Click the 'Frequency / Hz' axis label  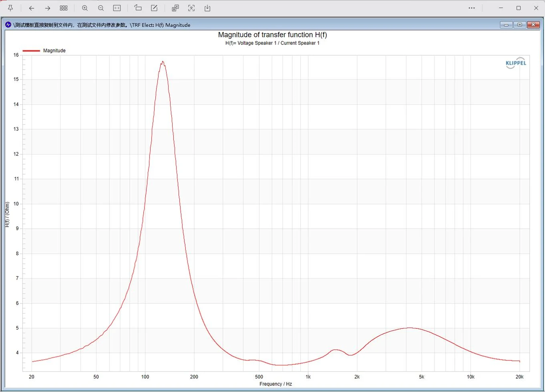pyautogui.click(x=276, y=384)
